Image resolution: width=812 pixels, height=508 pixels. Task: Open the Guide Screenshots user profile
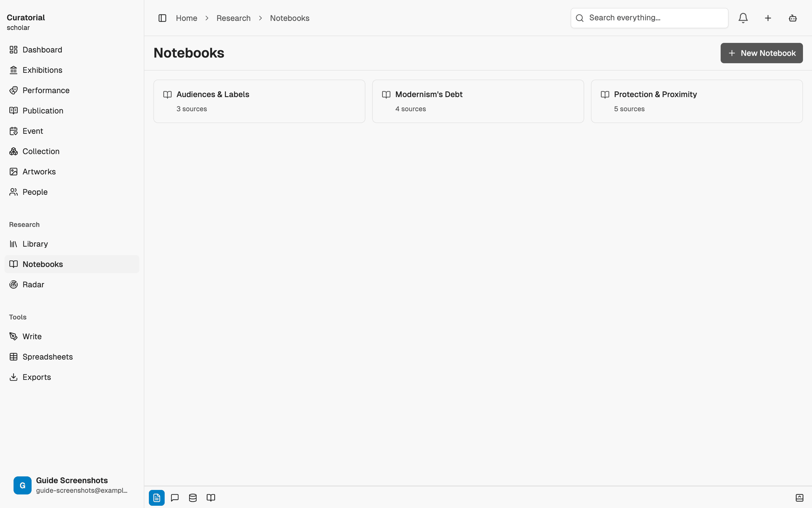coord(72,485)
